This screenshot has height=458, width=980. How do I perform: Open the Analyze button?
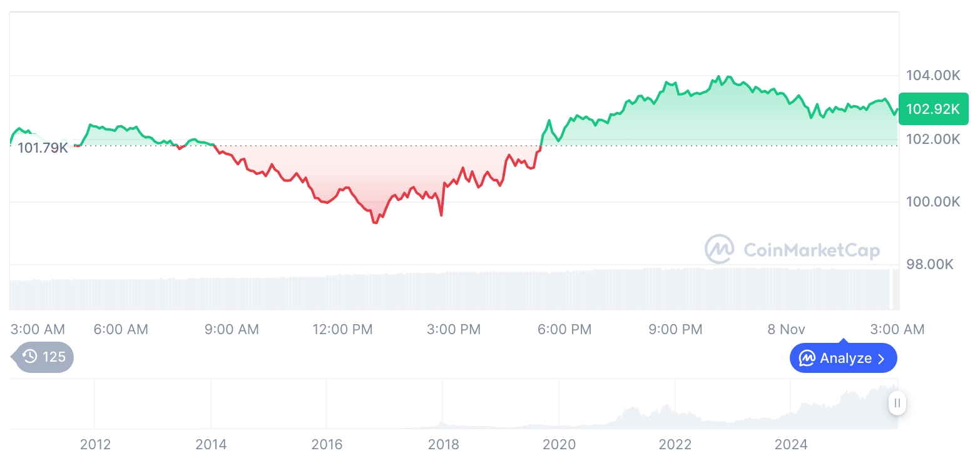[x=843, y=359]
